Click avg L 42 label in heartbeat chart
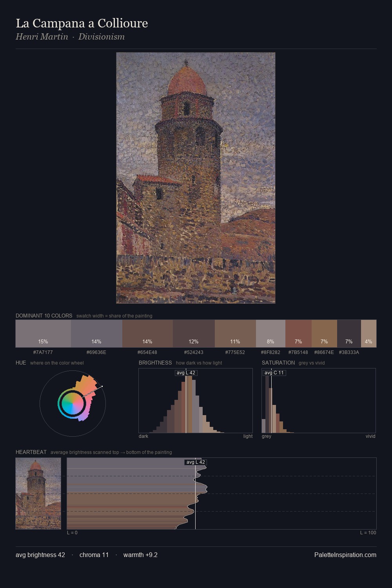The image size is (392, 588). (196, 462)
